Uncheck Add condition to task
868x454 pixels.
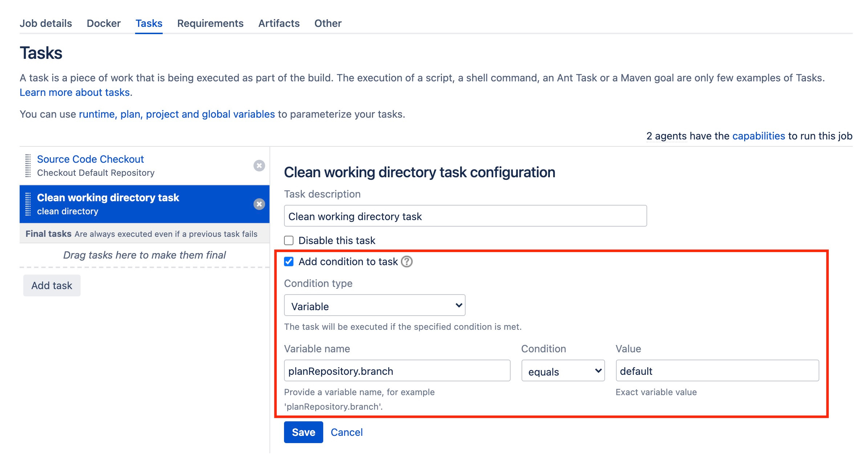click(x=289, y=262)
